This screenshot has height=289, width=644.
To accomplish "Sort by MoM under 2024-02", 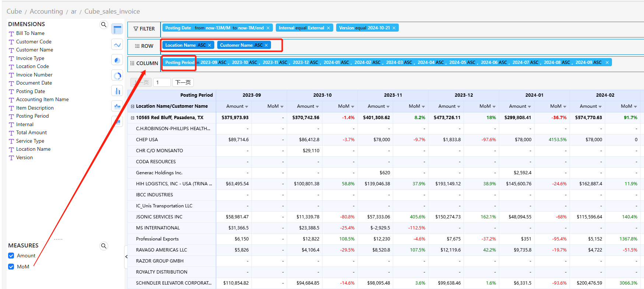I will point(635,107).
